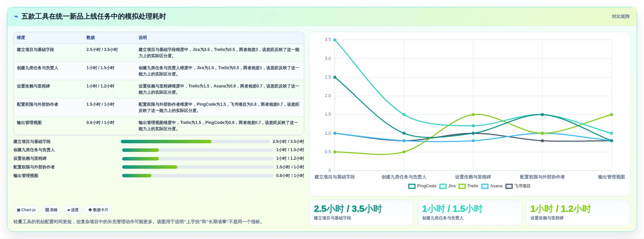Click table cell 2.5小时 / 3.5小时
Screen dimensions: 644x239
coord(102,50)
